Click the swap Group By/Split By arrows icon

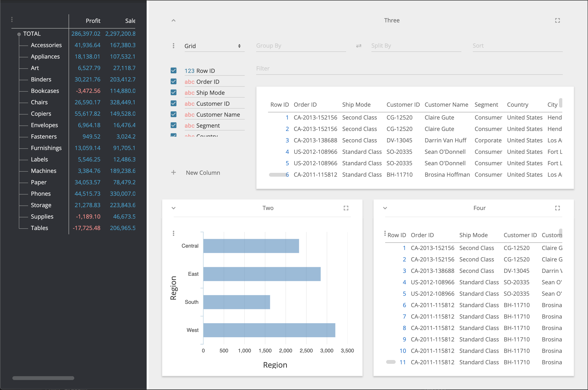[359, 46]
